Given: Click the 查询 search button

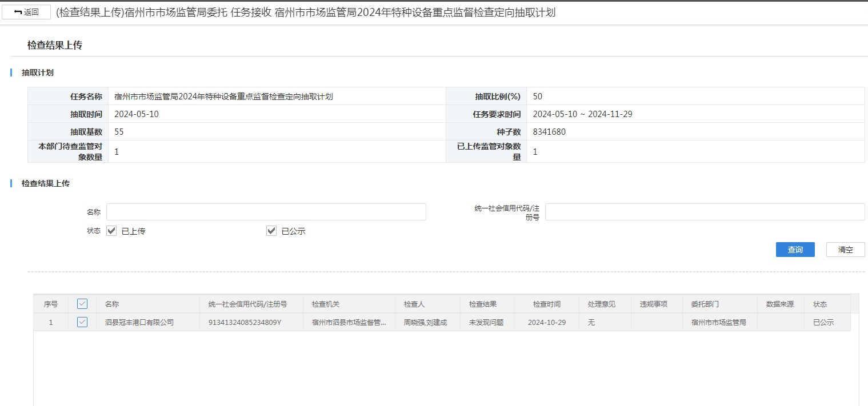Looking at the screenshot, I should [795, 250].
